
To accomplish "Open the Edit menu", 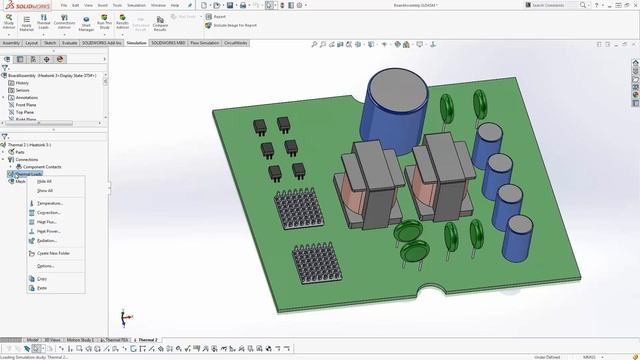I will [x=76, y=5].
